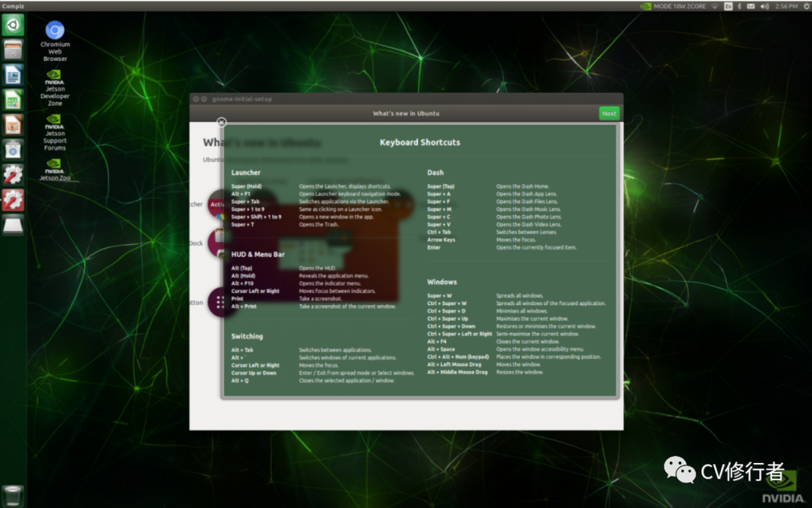Click 'What's new in Ubuntu' header title

pyautogui.click(x=406, y=113)
